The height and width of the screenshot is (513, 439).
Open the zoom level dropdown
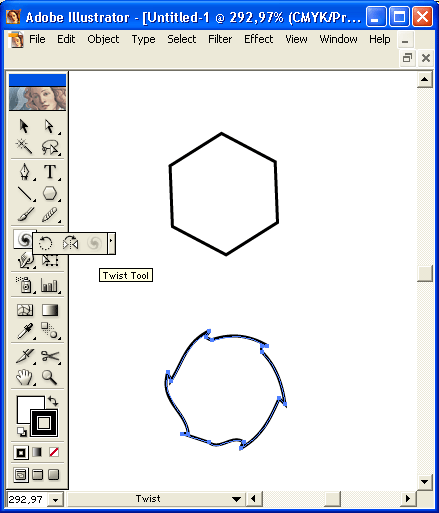55,500
